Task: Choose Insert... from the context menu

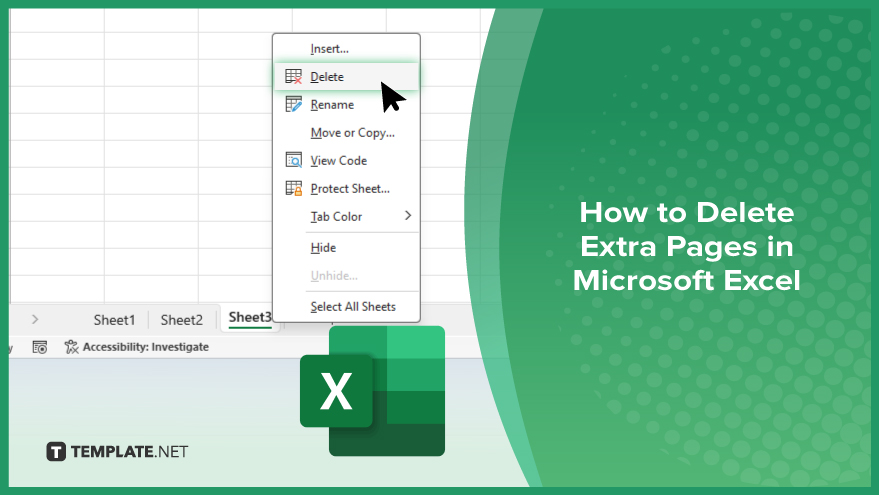Action: point(346,49)
